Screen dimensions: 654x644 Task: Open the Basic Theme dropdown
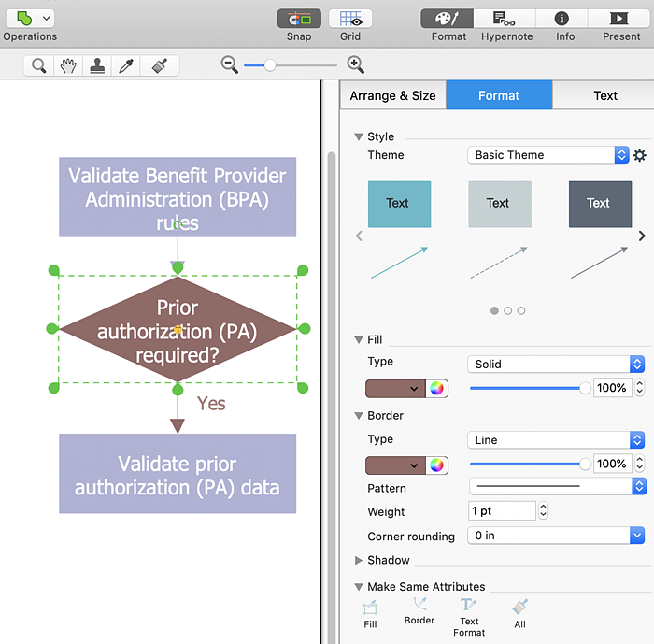[x=547, y=155]
